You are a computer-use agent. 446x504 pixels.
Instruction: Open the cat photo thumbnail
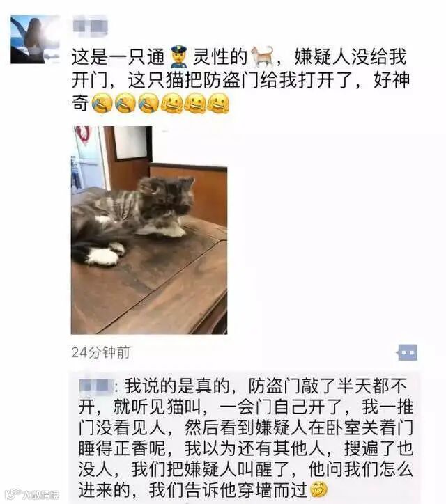149,230
